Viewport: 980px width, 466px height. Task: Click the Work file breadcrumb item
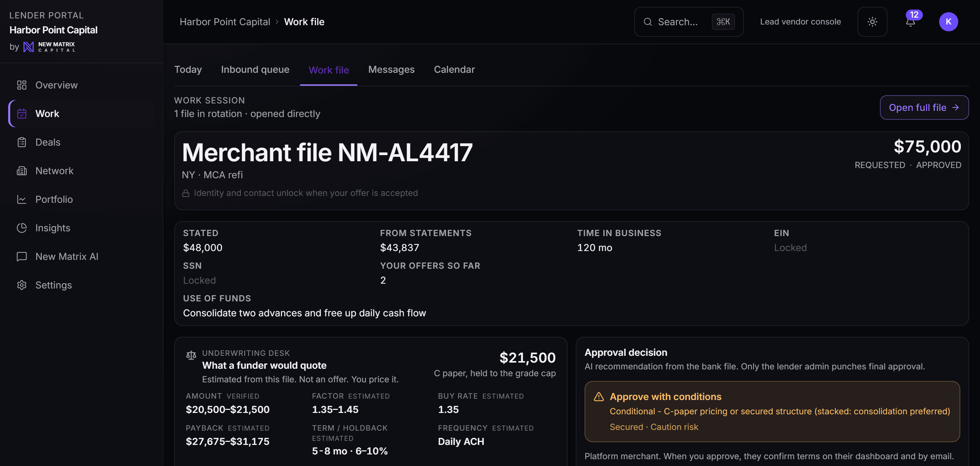(x=304, y=22)
